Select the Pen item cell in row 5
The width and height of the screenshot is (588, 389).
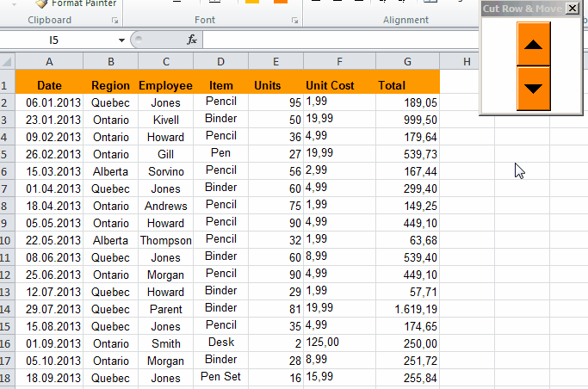coord(221,154)
